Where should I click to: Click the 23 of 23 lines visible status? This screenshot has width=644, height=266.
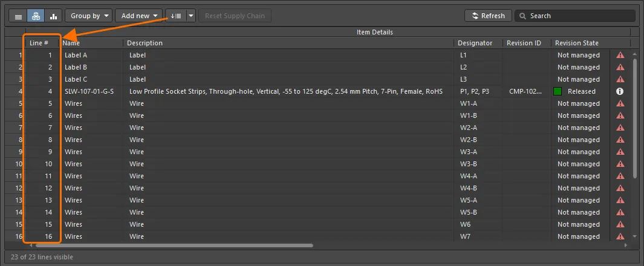(x=42, y=257)
